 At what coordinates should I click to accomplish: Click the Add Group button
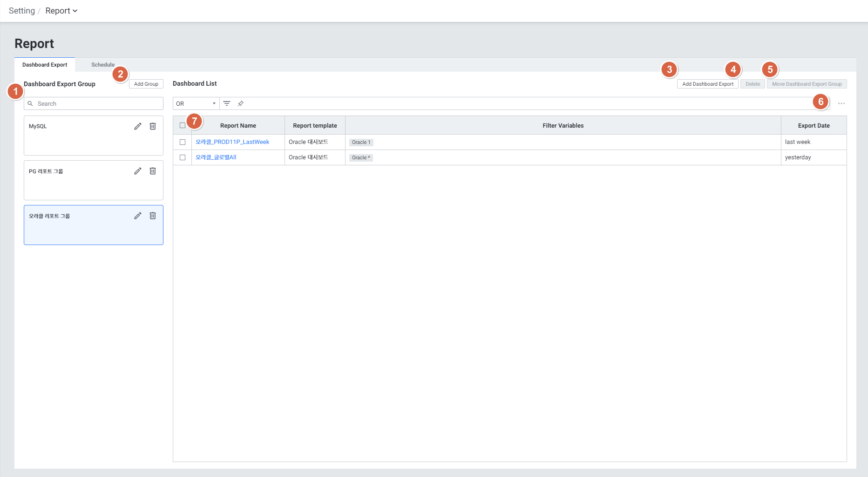tap(146, 84)
